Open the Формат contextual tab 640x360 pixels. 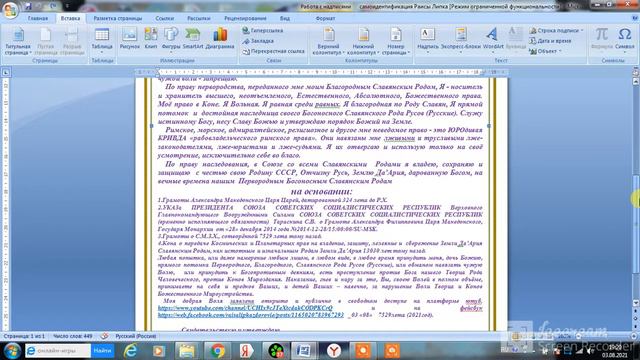[325, 18]
